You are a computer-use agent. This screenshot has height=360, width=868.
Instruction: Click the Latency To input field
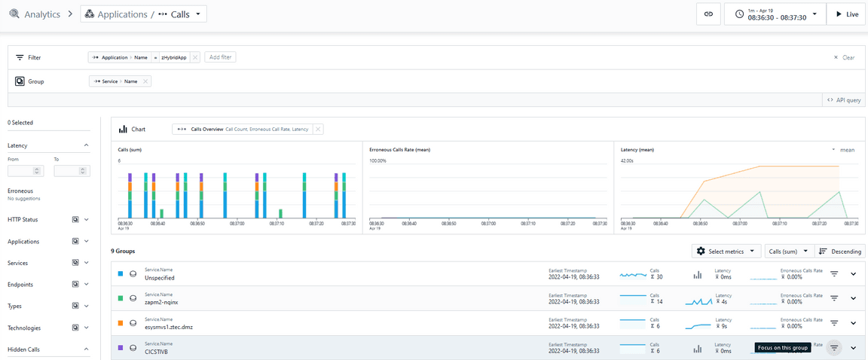pos(72,171)
